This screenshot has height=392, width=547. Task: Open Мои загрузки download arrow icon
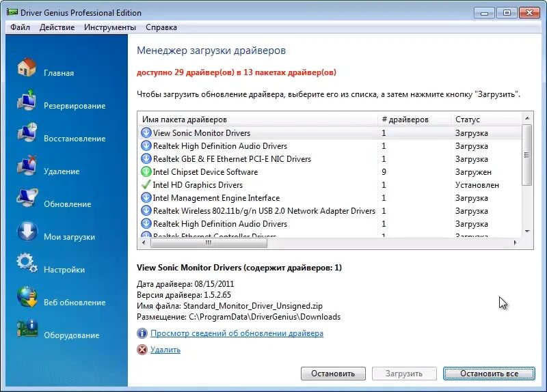27,231
